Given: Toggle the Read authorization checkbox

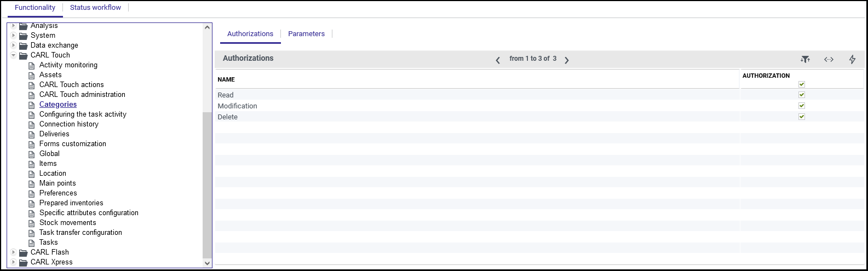Looking at the screenshot, I should coord(802,95).
